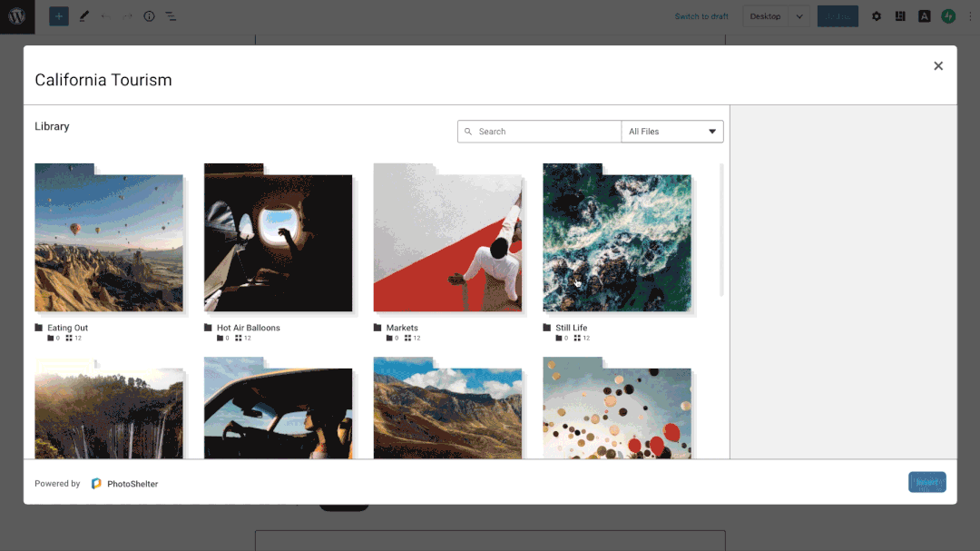This screenshot has width=980, height=551.
Task: Open the block inserter with the plus icon
Action: click(58, 15)
